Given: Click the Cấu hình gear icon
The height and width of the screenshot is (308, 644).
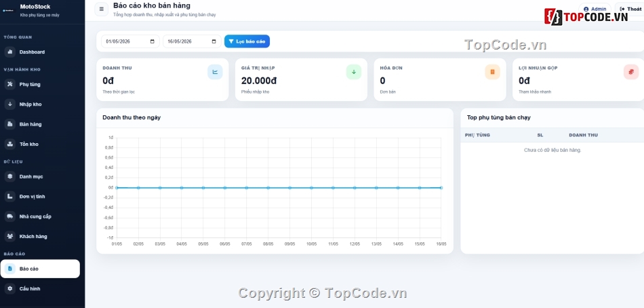Looking at the screenshot, I should tap(10, 289).
